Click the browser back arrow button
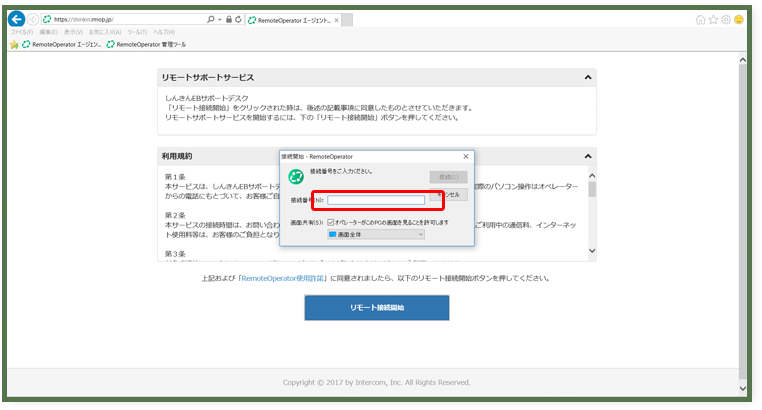Viewport: 762px width, 410px height. pyautogui.click(x=16, y=19)
